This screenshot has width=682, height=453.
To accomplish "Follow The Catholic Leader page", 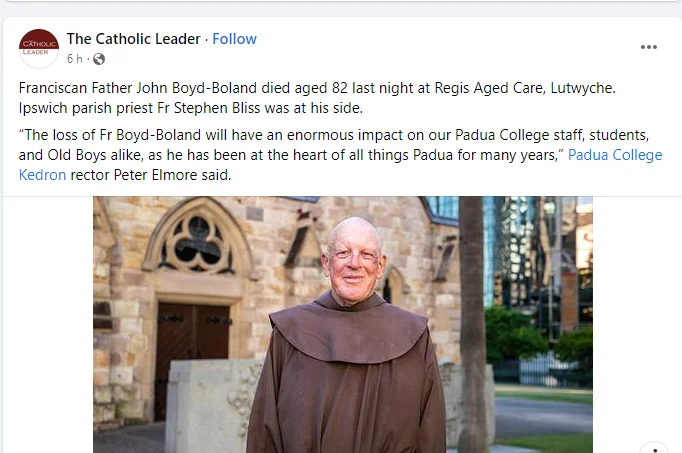I will (234, 39).
